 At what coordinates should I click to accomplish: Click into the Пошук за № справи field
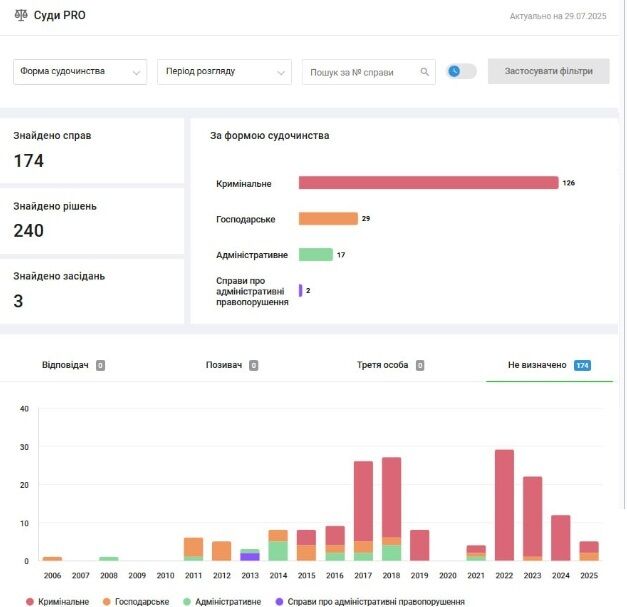pos(360,72)
